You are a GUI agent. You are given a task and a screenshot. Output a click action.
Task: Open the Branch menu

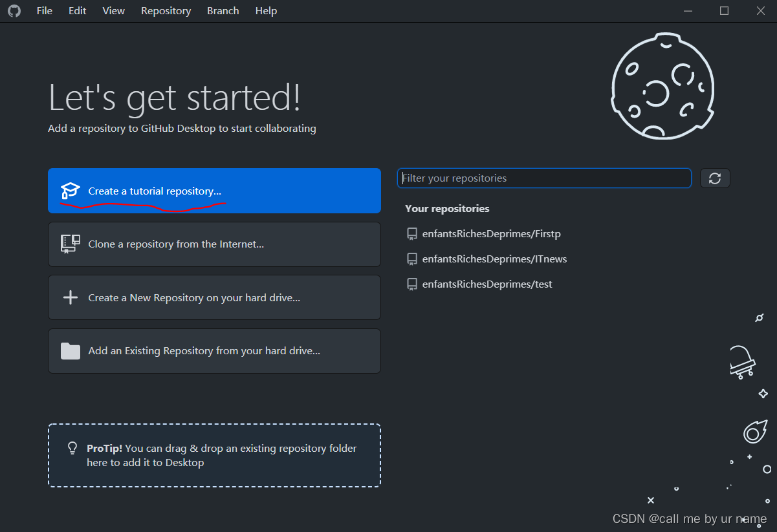(x=223, y=10)
